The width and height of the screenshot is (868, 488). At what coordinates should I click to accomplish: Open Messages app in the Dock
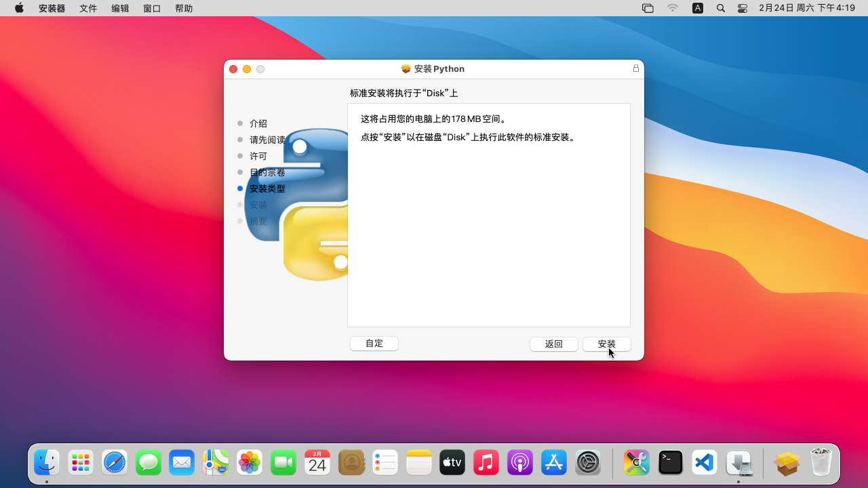(x=149, y=463)
